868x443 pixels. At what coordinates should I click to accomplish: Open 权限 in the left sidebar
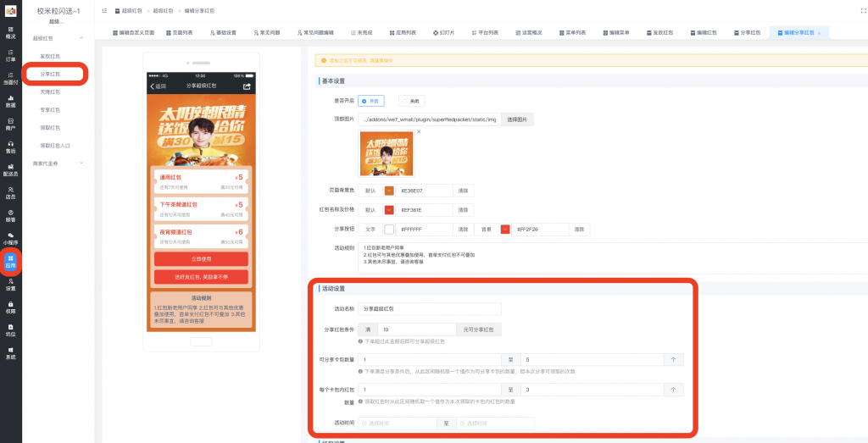(10, 307)
